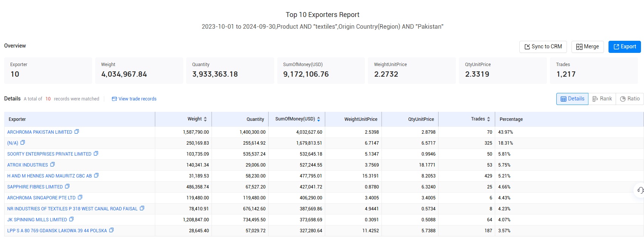Sort by Trades column arrows
This screenshot has width=644, height=250.
pos(488,119)
